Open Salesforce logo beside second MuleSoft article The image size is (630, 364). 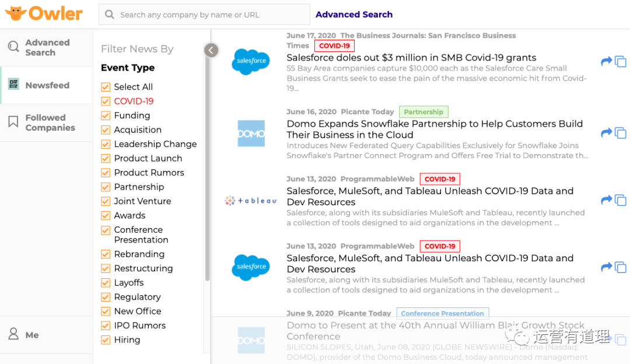coord(251,267)
